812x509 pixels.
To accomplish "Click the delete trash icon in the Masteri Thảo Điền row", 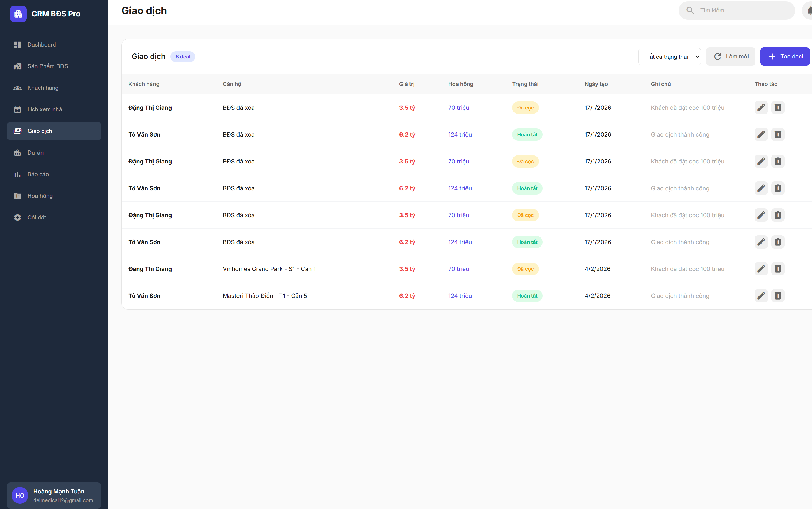I will [x=777, y=296].
